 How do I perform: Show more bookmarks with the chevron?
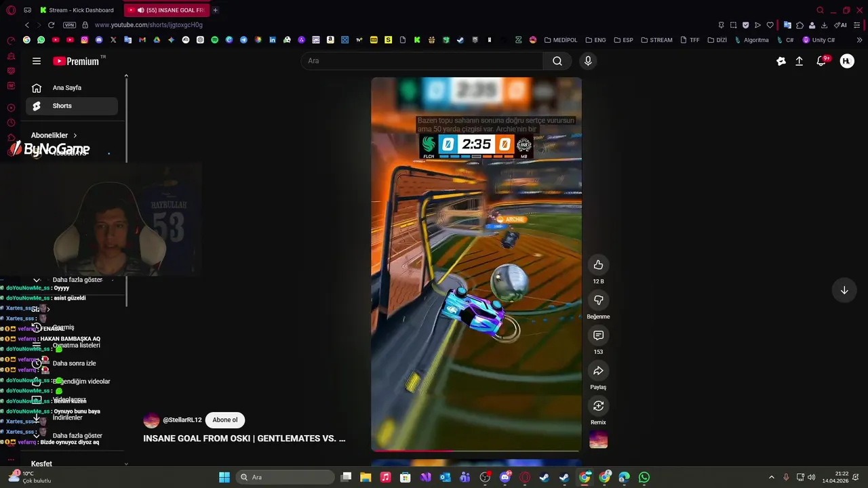coord(860,40)
